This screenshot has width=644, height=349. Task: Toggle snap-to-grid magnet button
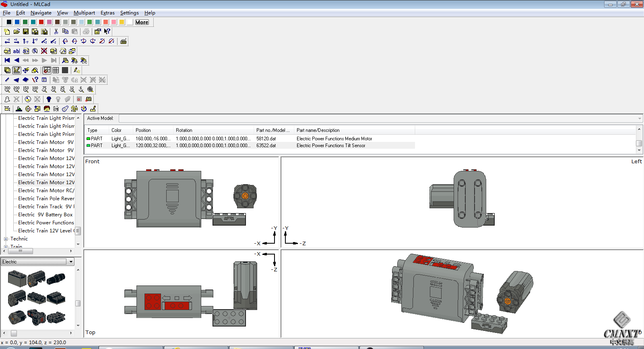click(x=47, y=70)
